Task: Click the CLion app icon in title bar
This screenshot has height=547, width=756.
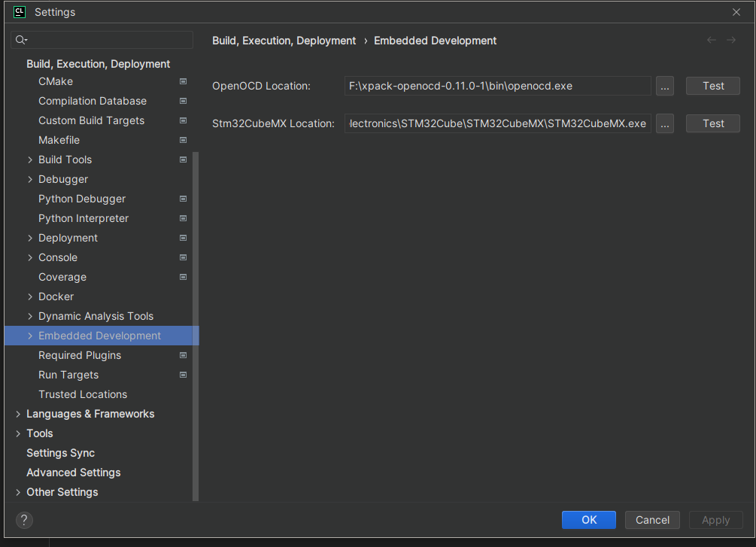Action: [x=20, y=11]
